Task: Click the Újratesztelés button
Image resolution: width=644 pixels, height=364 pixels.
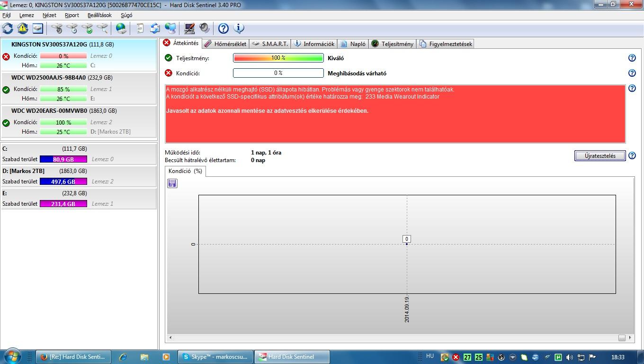Action: click(x=600, y=155)
